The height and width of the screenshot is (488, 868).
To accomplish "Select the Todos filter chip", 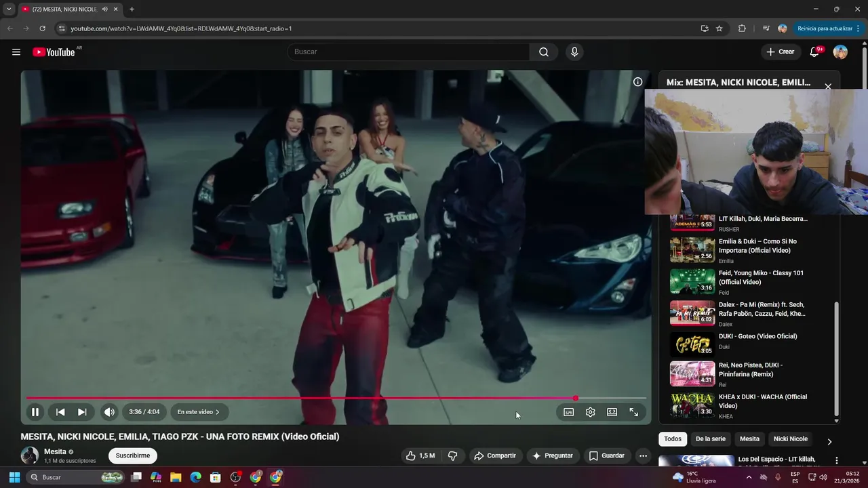I will (673, 439).
